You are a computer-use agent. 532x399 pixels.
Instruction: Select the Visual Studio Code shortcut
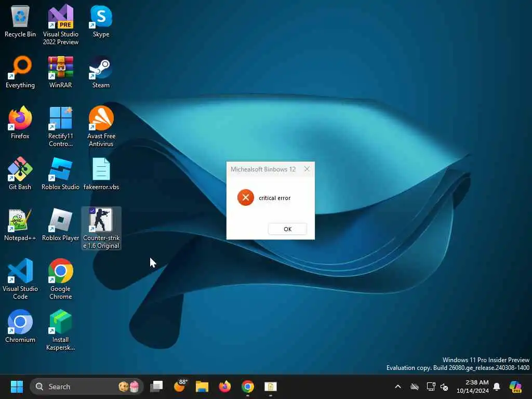pos(20,279)
